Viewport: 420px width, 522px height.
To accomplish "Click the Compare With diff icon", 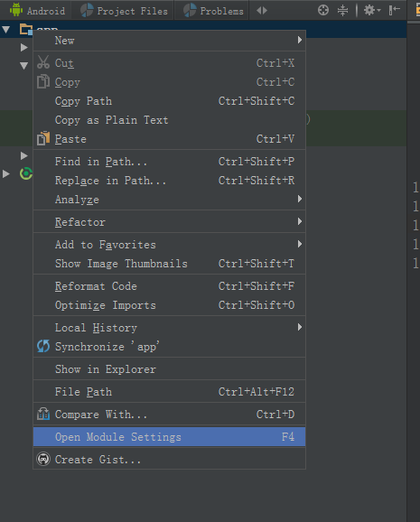I will pyautogui.click(x=43, y=415).
